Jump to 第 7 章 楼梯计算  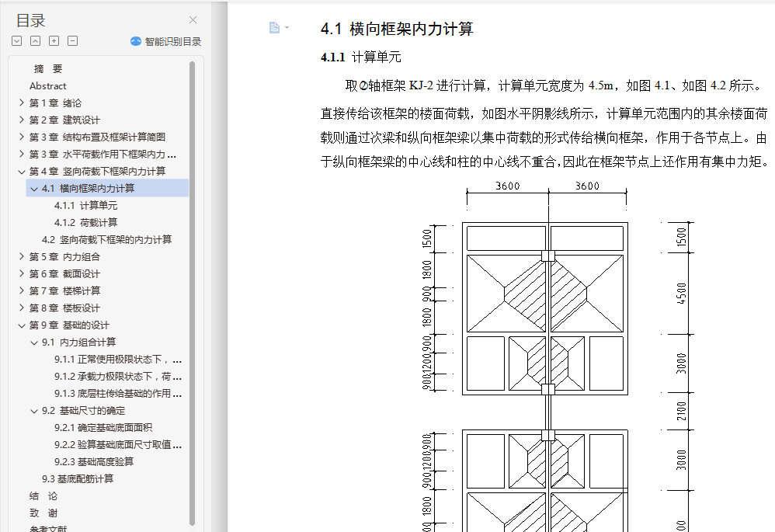click(x=64, y=290)
